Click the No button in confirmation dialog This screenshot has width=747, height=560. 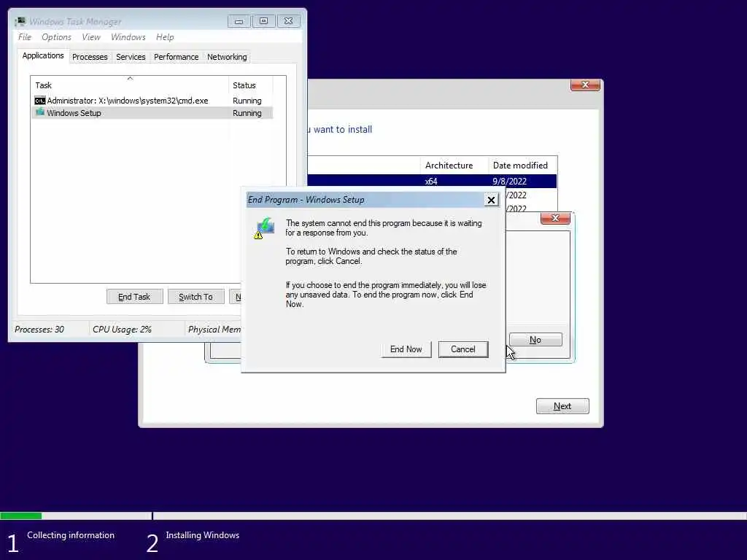(535, 340)
